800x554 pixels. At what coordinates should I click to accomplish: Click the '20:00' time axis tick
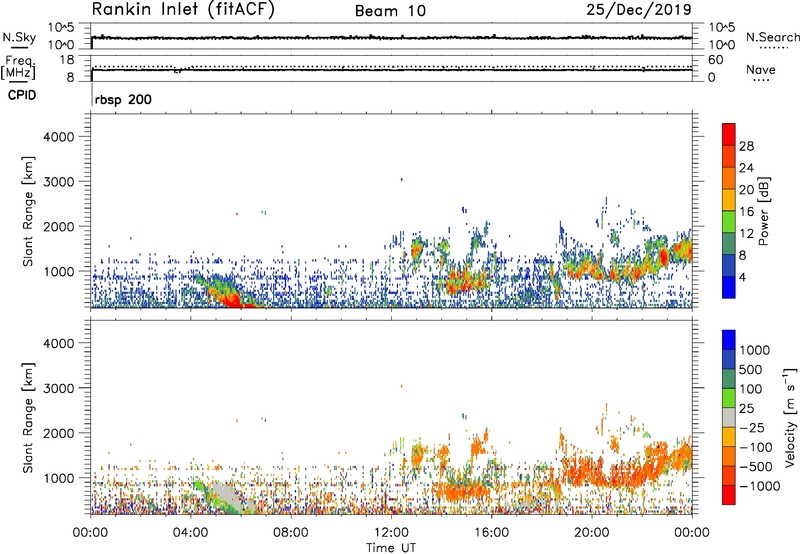591,533
